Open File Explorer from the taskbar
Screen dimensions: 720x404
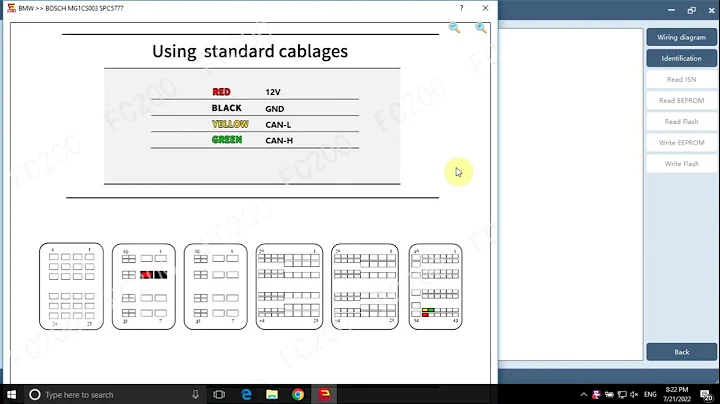272,394
